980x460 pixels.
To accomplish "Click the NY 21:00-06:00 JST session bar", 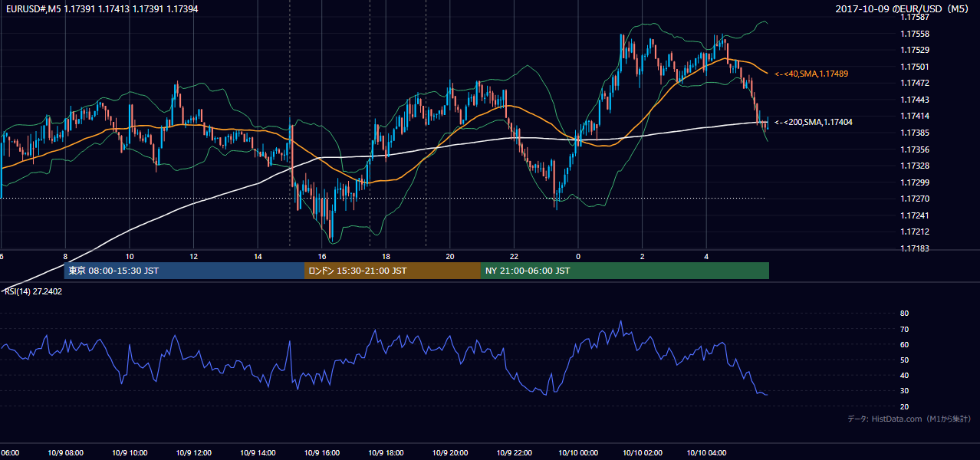I will click(x=625, y=271).
